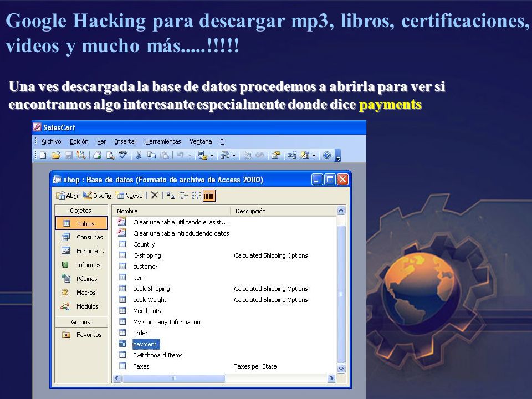Viewport: 532px width, 399px height.
Task: Click the Analyze toolbar icon
Action: (225, 155)
